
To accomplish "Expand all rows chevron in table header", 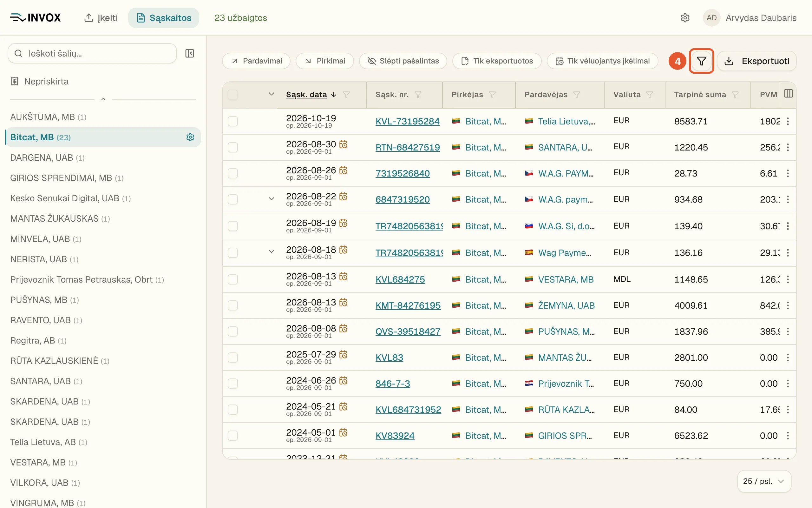I will coord(272,94).
